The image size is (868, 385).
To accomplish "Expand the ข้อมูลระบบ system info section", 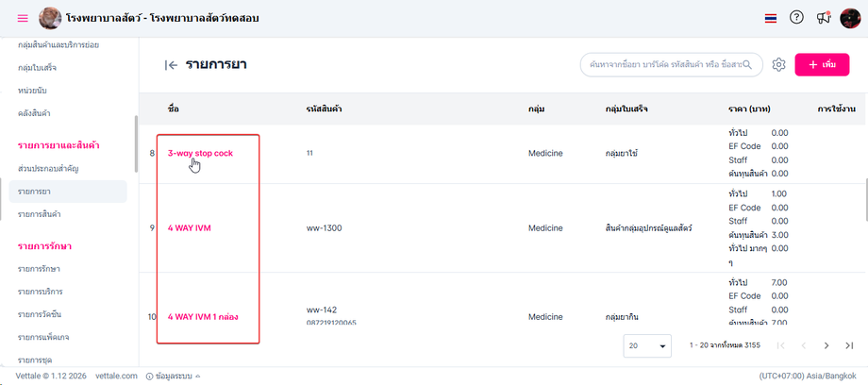I will tap(174, 377).
